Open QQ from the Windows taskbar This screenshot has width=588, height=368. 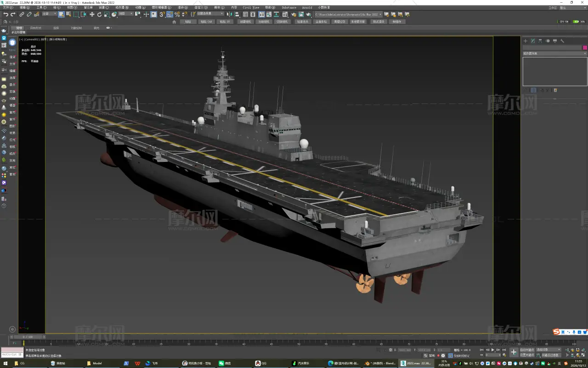(x=261, y=363)
